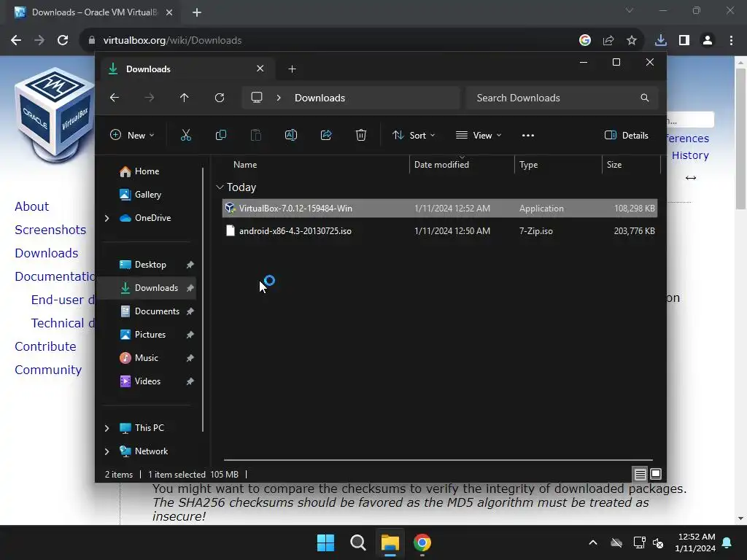Click the Copy icon in Explorer toolbar
The width and height of the screenshot is (747, 560).
point(220,135)
